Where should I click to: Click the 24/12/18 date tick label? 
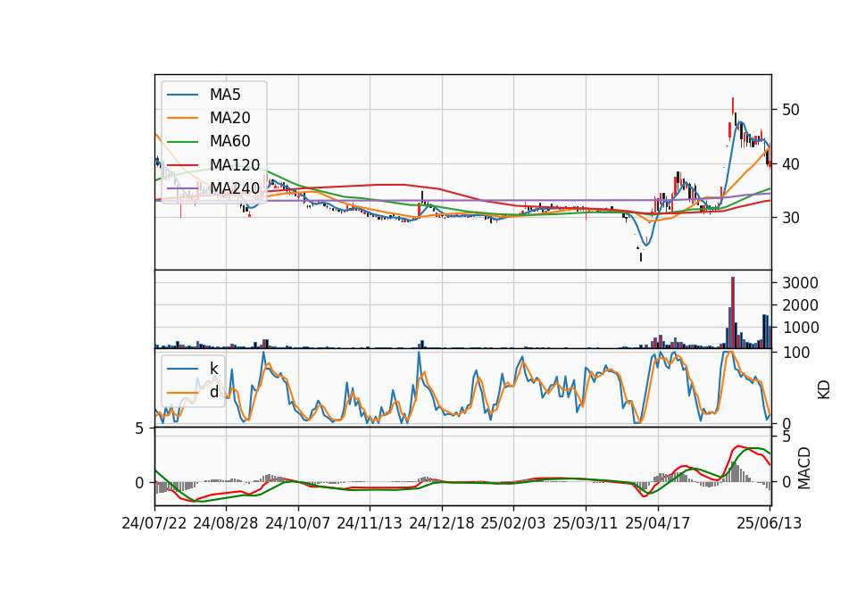442,524
